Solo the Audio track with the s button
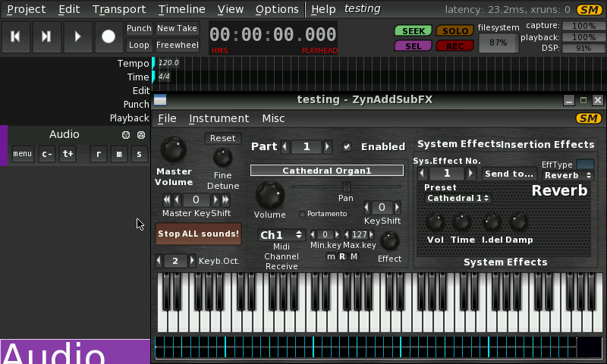The height and width of the screenshot is (364, 607). (140, 154)
